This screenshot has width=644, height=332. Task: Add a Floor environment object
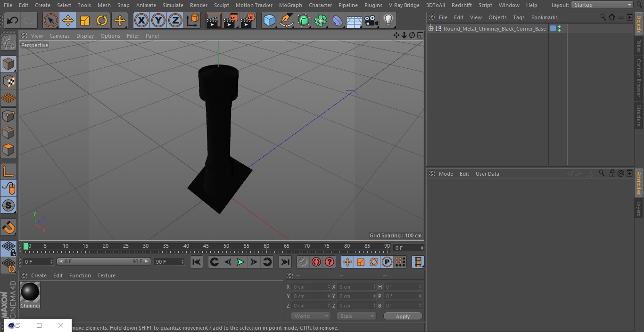coord(355,20)
